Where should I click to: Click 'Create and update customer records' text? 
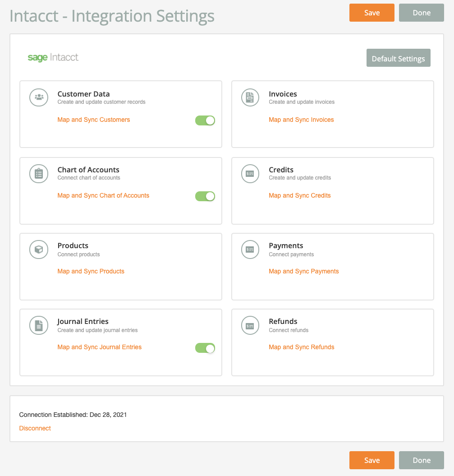pyautogui.click(x=101, y=102)
